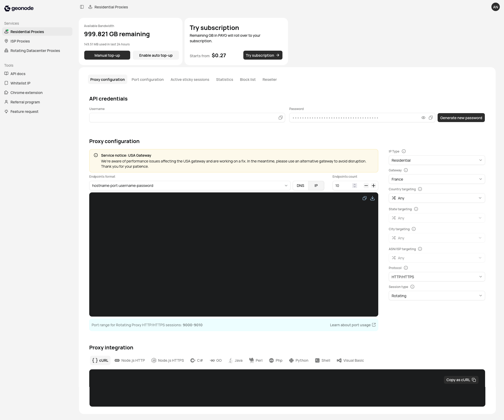
Task: Show City targeting info tooltip
Action: tap(414, 229)
